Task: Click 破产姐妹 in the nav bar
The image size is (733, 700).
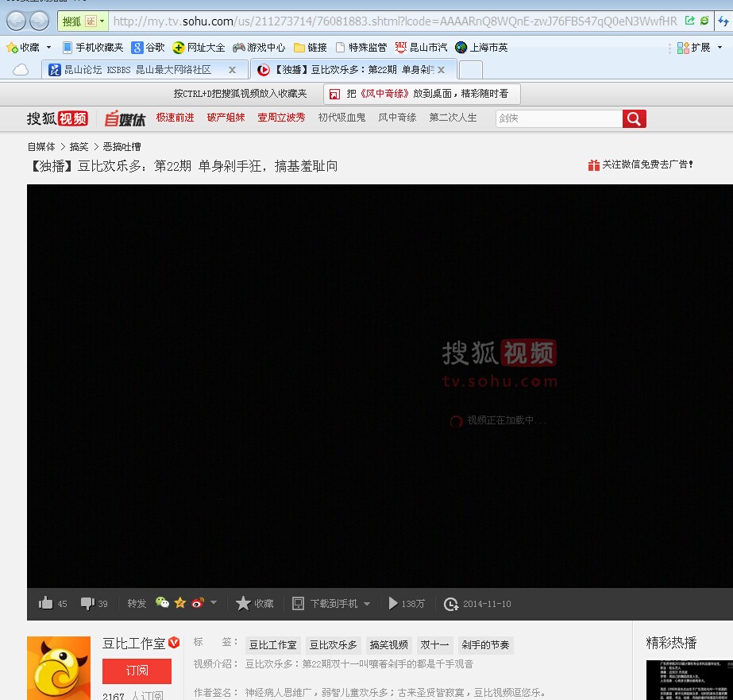Action: point(226,118)
